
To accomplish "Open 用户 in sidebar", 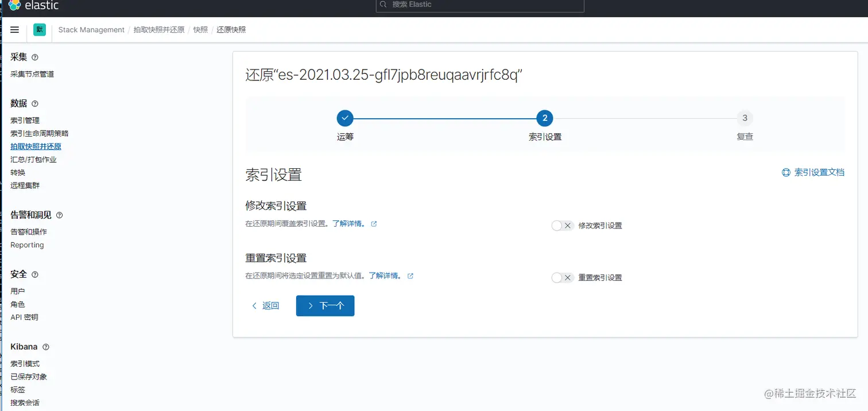I will tap(18, 292).
